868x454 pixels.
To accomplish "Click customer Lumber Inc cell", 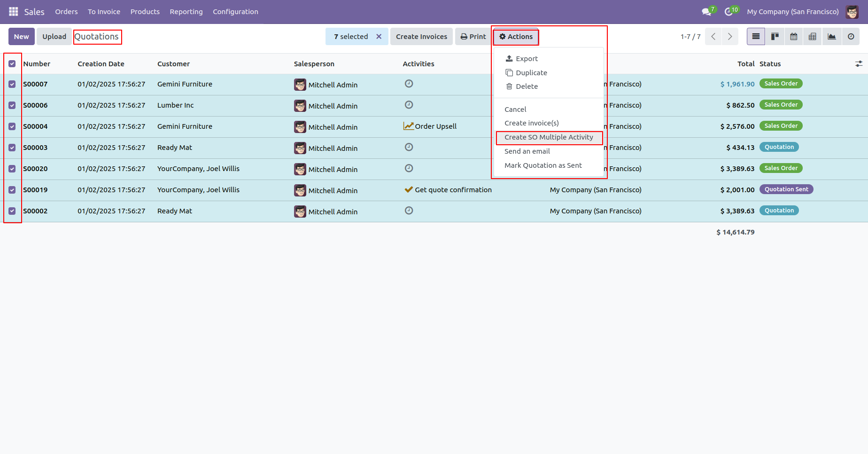I will [x=176, y=105].
